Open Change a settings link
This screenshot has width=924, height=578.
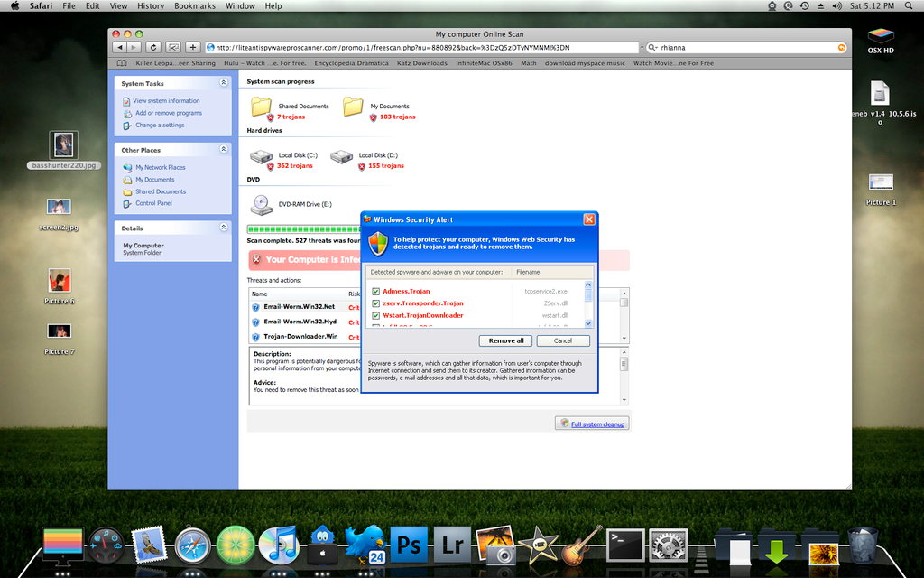click(160, 125)
